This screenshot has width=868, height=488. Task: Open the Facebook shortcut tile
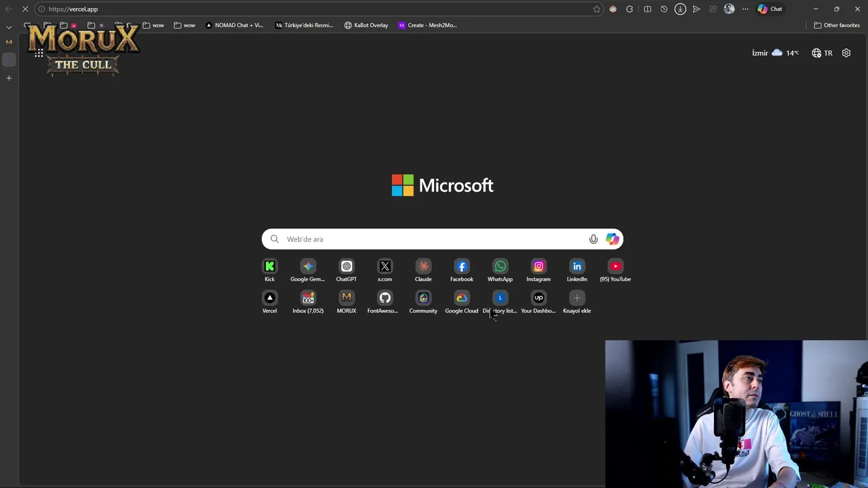(462, 270)
